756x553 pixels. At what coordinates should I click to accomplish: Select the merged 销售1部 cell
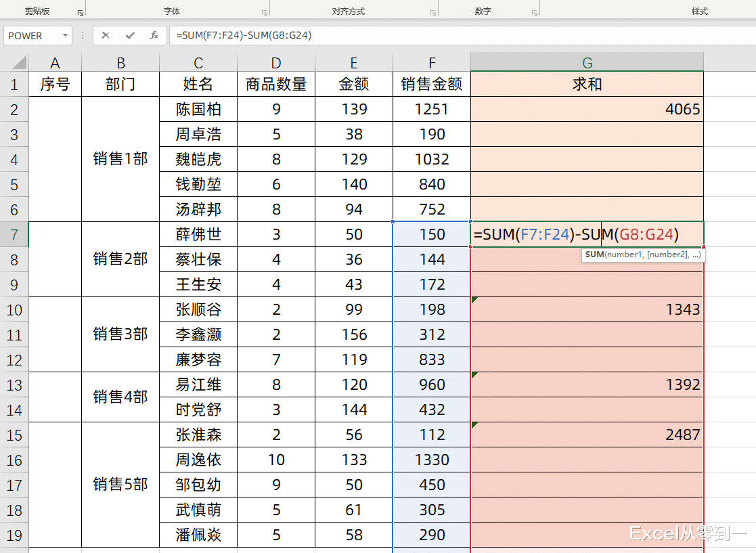tap(120, 158)
